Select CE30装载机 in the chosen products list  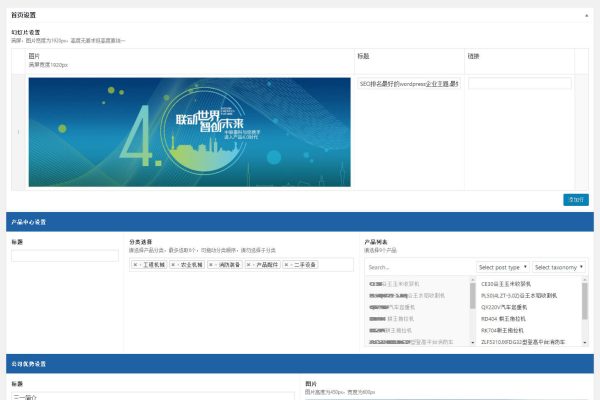(505, 284)
